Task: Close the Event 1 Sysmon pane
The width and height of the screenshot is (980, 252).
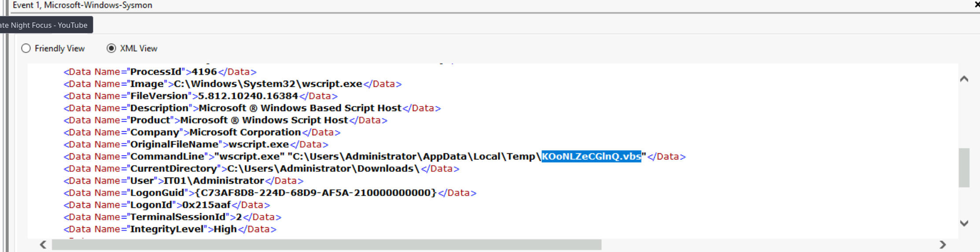Action: pos(976,5)
